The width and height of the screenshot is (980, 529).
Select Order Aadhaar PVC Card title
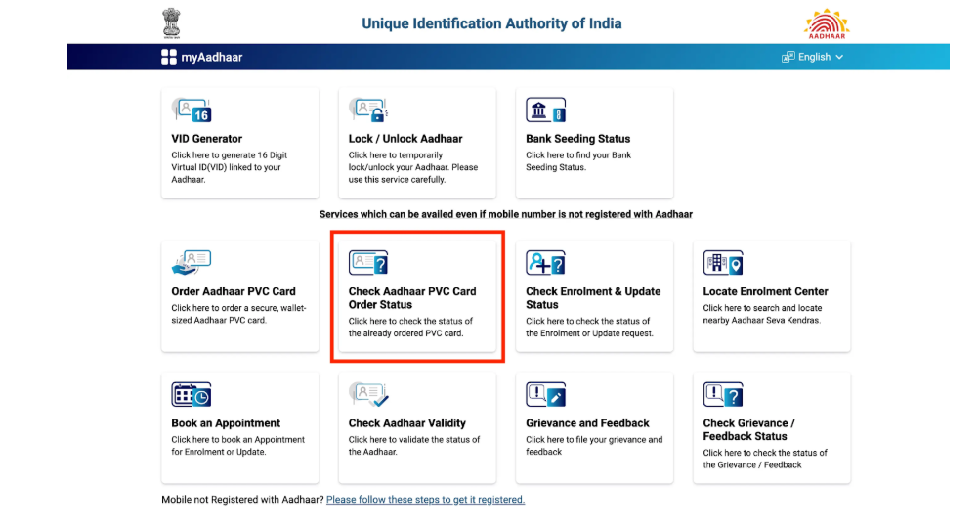[234, 291]
